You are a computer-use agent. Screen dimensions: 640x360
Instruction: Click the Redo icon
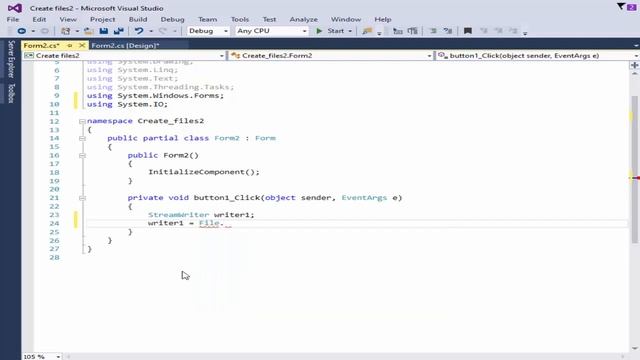pyautogui.click(x=163, y=31)
